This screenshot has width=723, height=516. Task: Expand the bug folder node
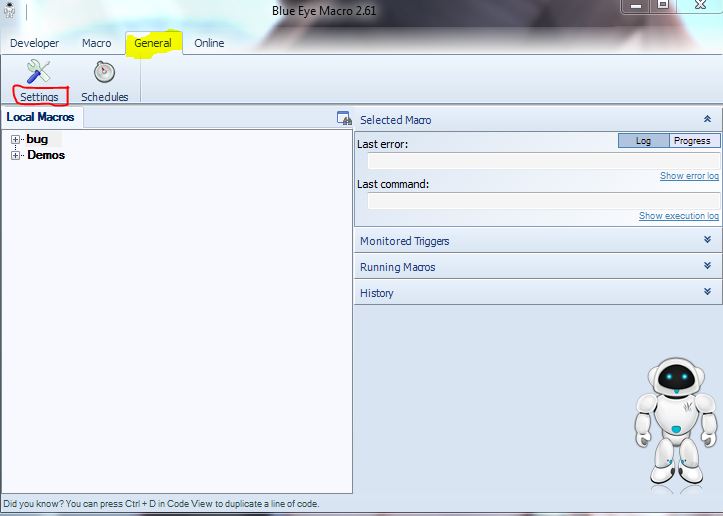(x=15, y=139)
